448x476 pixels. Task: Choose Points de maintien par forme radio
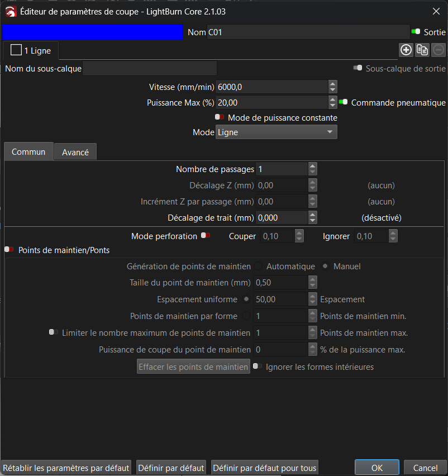tap(246, 316)
